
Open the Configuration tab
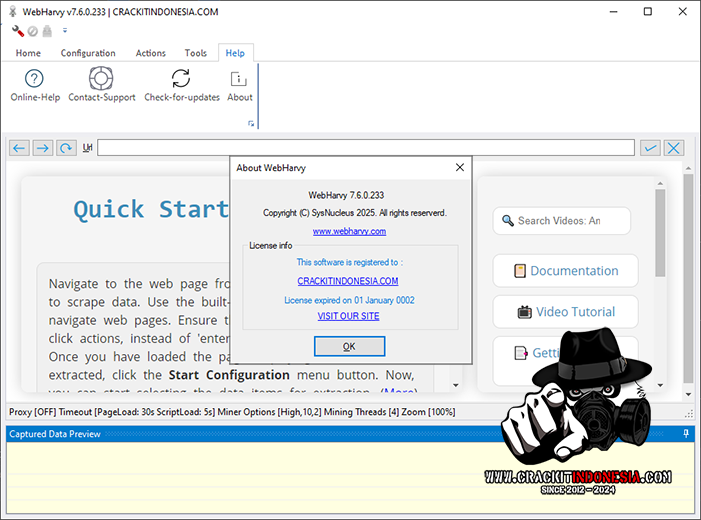point(88,53)
